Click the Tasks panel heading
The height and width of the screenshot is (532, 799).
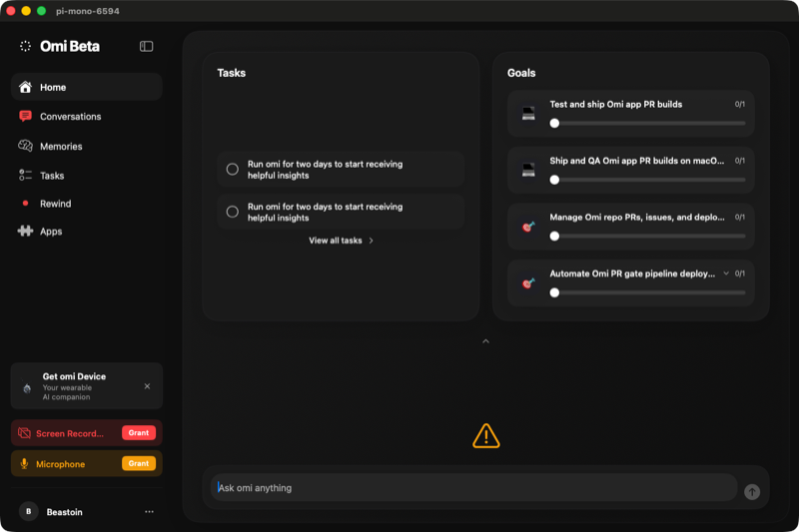coord(232,73)
